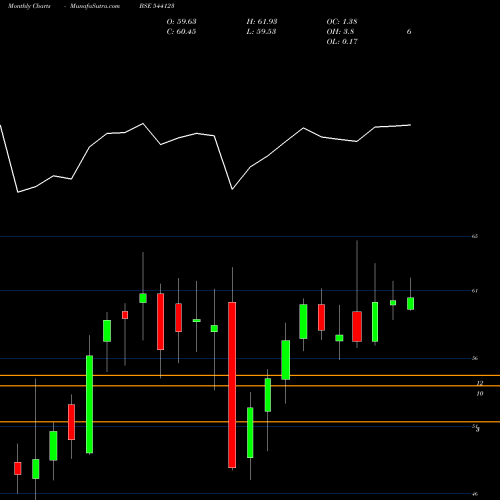Click the 'OC: 1.38' reading
The height and width of the screenshot is (500, 500).
click(x=342, y=22)
